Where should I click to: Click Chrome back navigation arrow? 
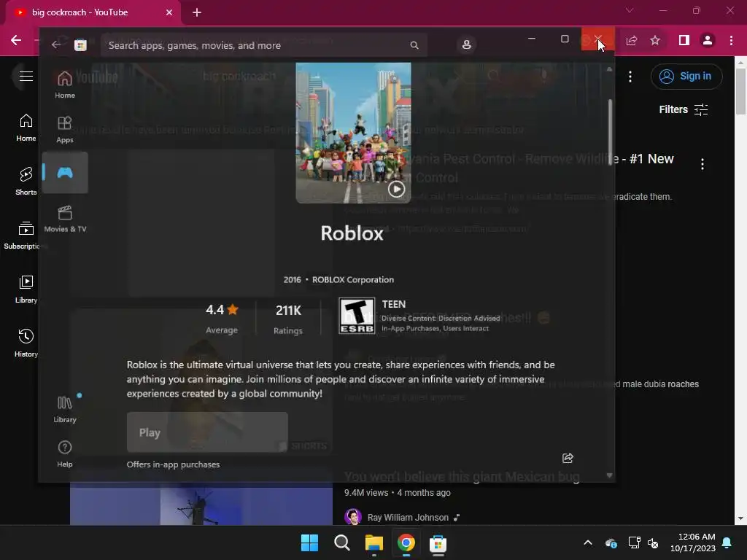[16, 41]
